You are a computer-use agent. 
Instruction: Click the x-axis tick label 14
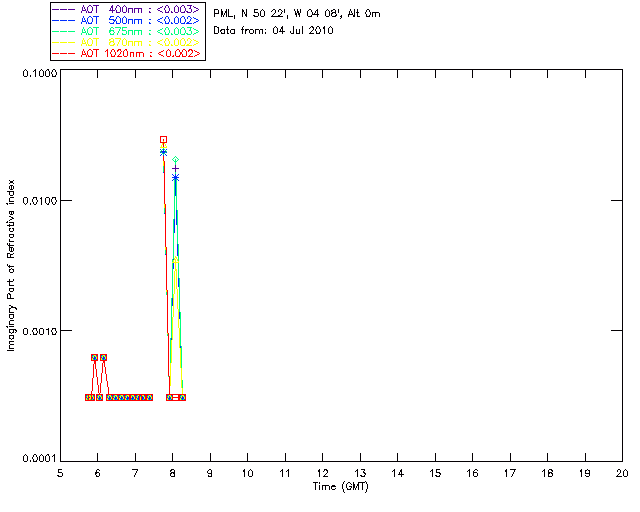click(x=398, y=473)
